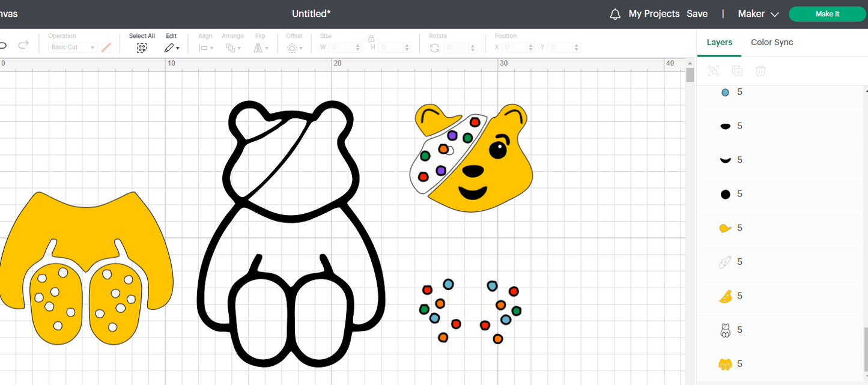Open the Arrange dropdown

pyautogui.click(x=232, y=47)
